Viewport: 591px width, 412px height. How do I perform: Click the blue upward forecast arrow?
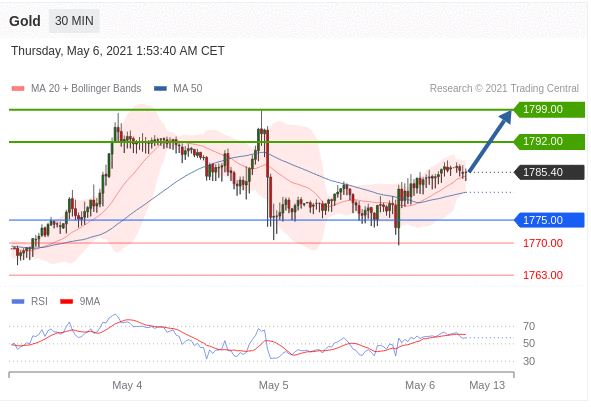click(490, 141)
